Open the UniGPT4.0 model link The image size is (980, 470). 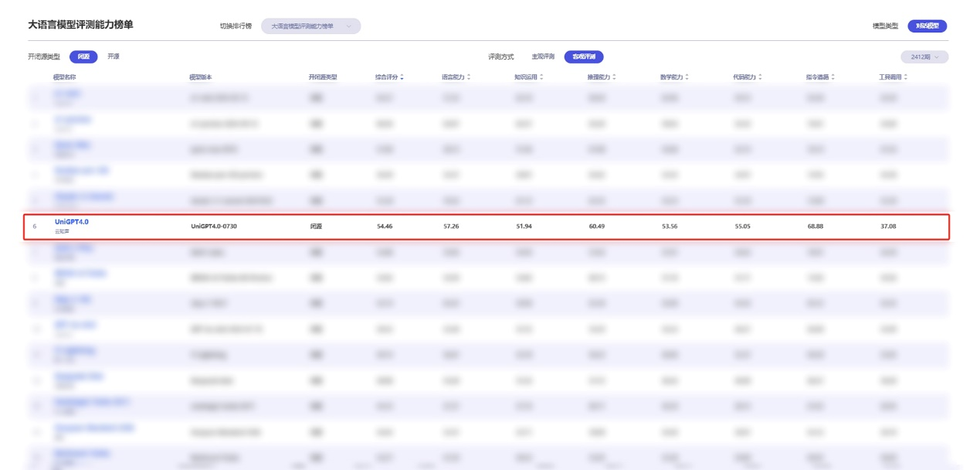[x=72, y=222]
